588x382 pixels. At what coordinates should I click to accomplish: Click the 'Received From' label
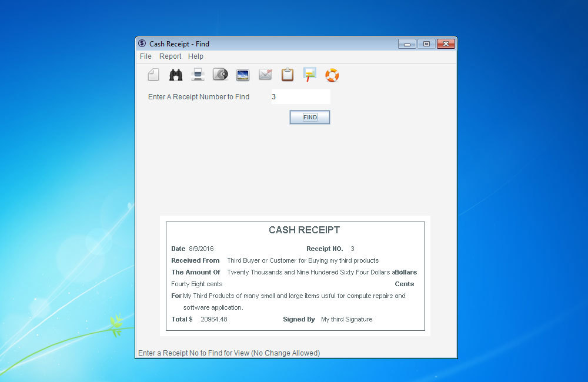[x=195, y=260]
